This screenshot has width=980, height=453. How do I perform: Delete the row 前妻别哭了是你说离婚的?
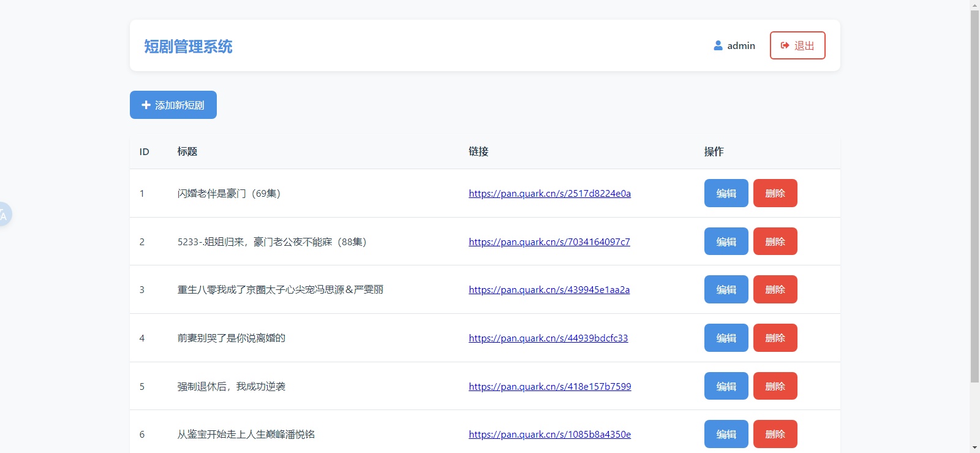775,338
